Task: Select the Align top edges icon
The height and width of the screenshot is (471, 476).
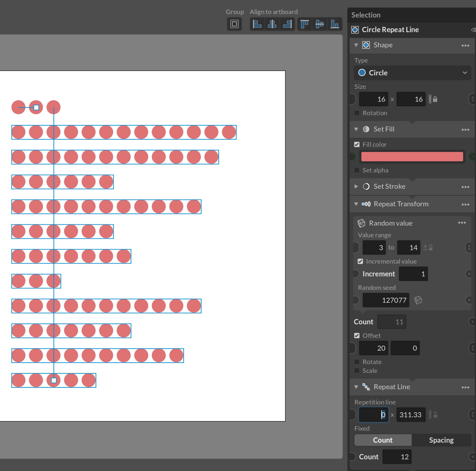Action: coord(304,24)
